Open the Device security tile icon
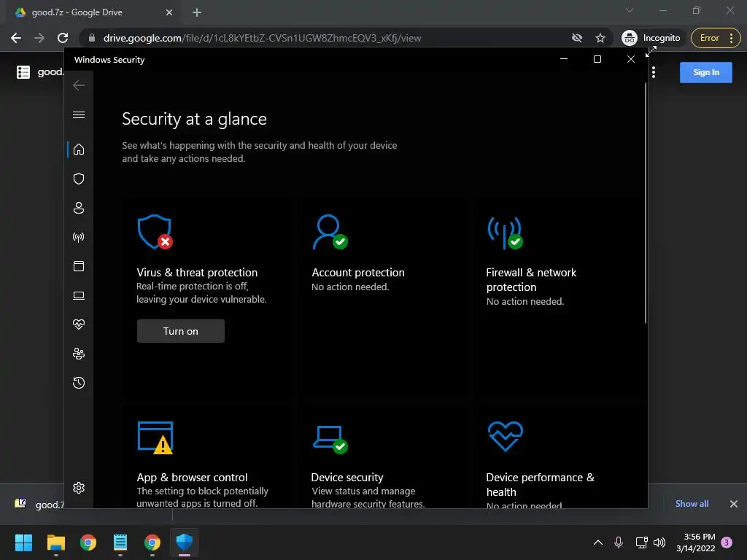747x560 pixels. [330, 440]
